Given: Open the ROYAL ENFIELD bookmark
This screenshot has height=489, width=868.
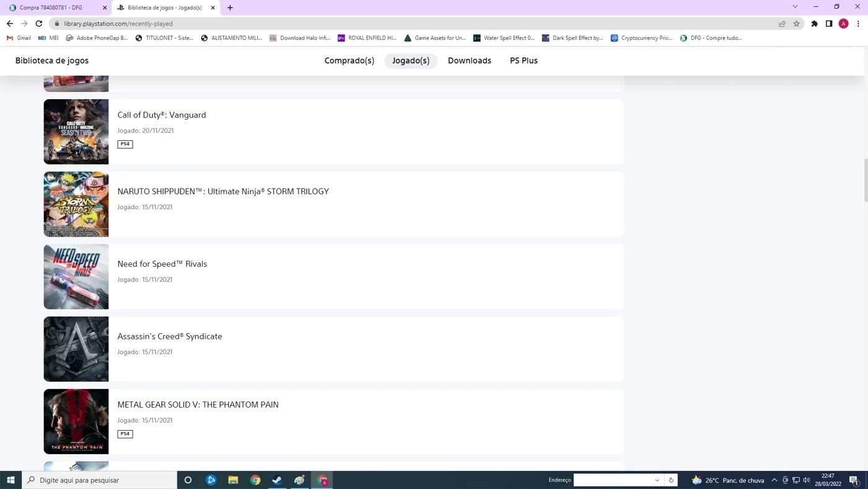Looking at the screenshot, I should pos(367,38).
